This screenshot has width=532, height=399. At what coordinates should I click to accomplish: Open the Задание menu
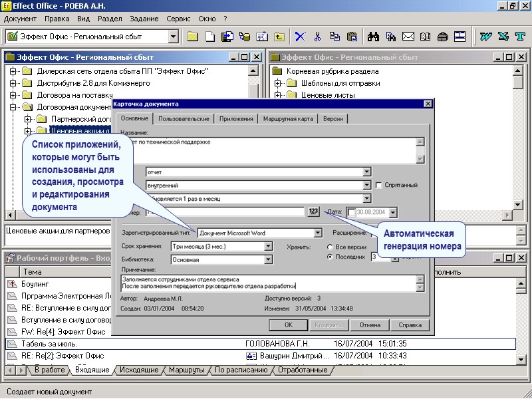[144, 19]
